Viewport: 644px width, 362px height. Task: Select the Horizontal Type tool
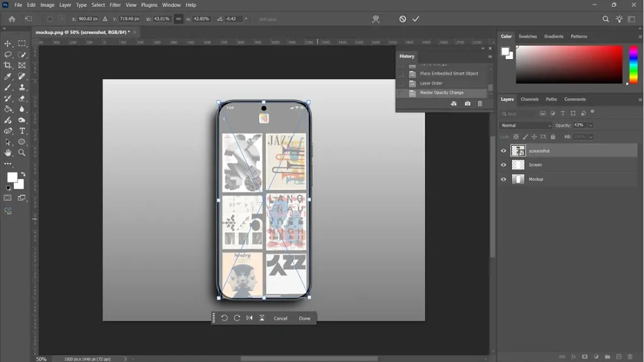pyautogui.click(x=22, y=131)
